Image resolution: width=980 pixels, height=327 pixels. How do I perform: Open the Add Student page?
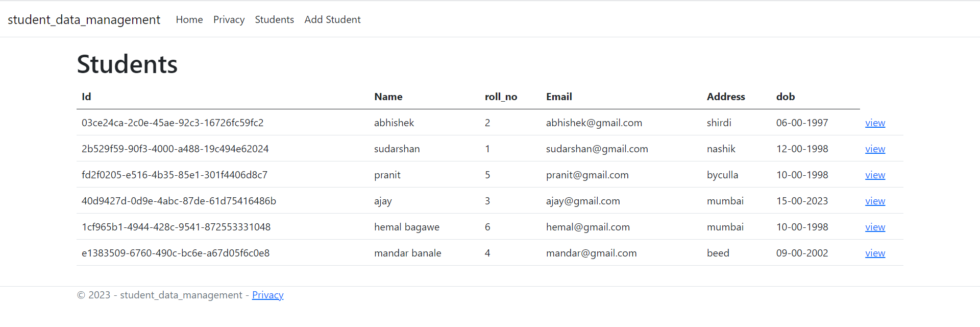(332, 19)
